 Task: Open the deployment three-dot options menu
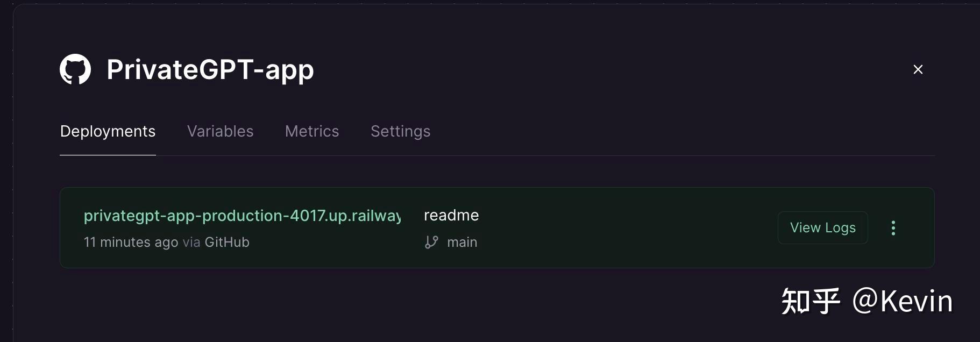tap(893, 228)
